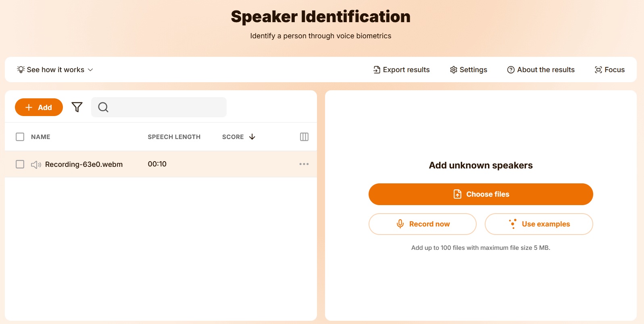The width and height of the screenshot is (644, 324).
Task: Start recording with Record now
Action: [423, 224]
